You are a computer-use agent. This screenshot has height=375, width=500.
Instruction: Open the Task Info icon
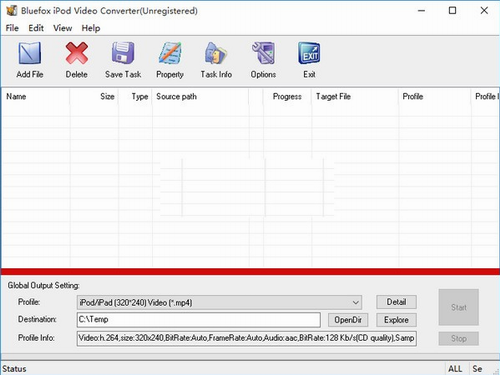pos(216,53)
